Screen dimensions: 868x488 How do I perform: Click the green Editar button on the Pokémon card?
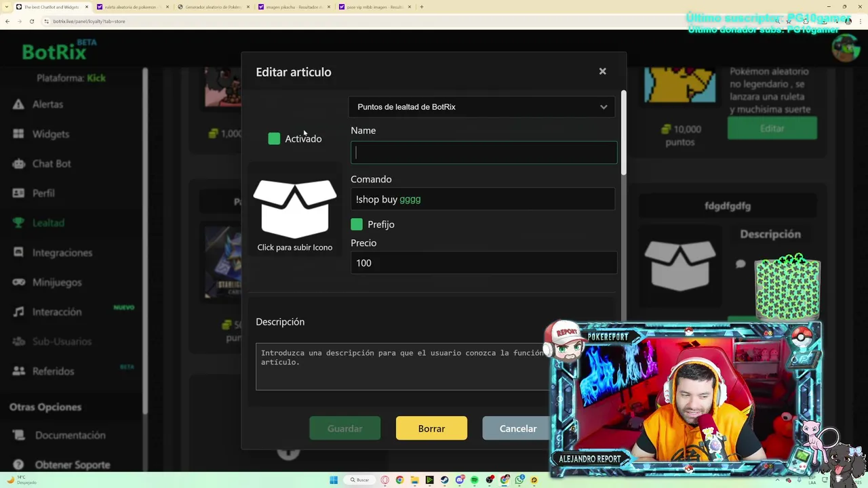click(x=772, y=128)
